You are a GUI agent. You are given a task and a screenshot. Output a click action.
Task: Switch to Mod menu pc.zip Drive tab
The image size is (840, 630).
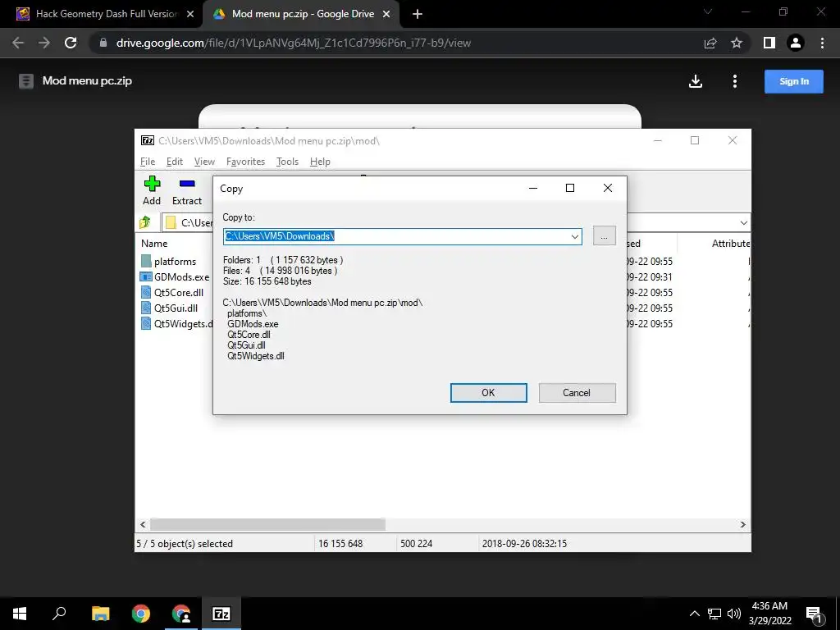pyautogui.click(x=302, y=14)
